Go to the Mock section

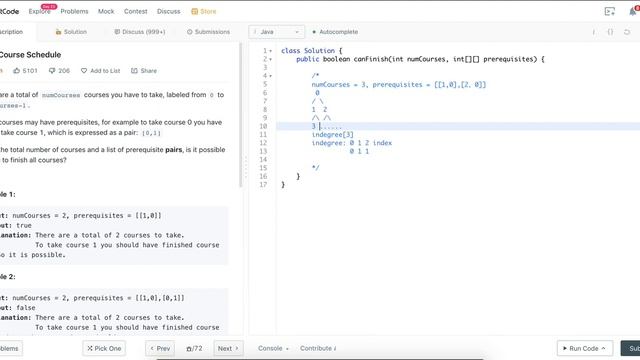pyautogui.click(x=106, y=11)
